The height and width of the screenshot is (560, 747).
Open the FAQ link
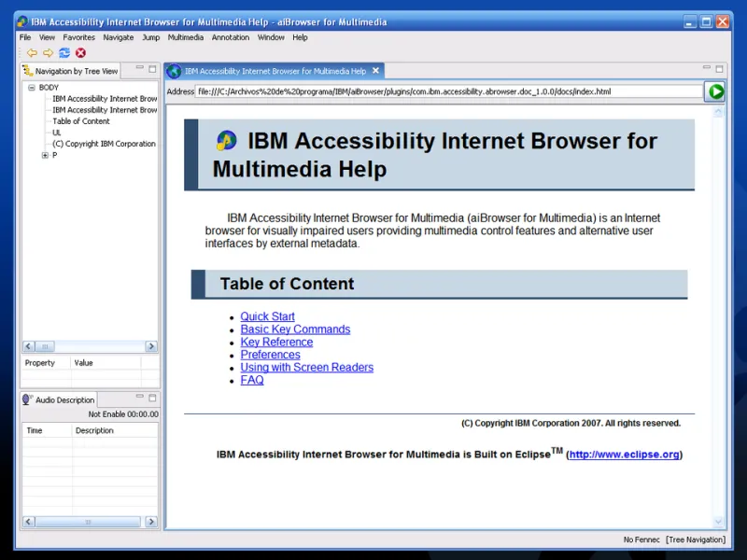[x=252, y=380]
